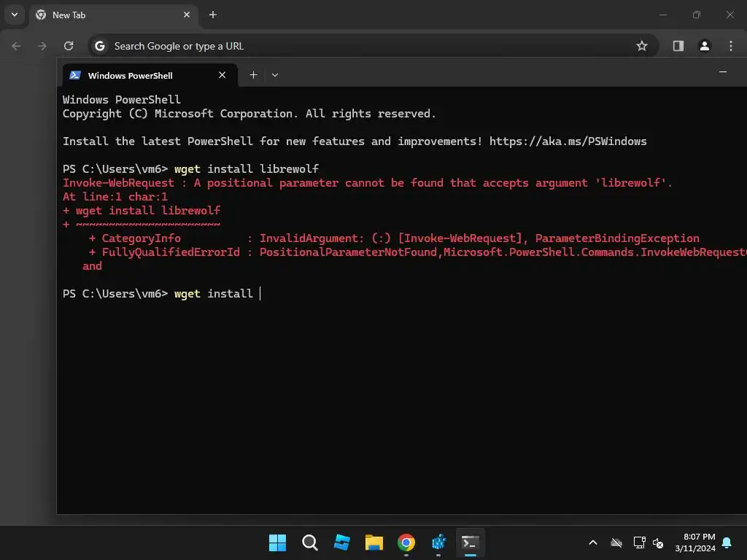Click the OneDrive cloud tray icon
The height and width of the screenshot is (560, 747).
(616, 542)
